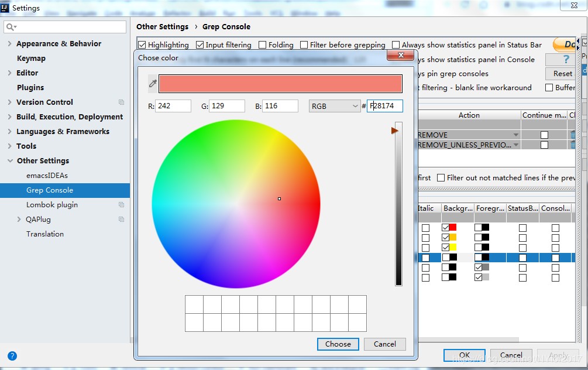
Task: Enable the Folding checkbox
Action: coord(263,45)
